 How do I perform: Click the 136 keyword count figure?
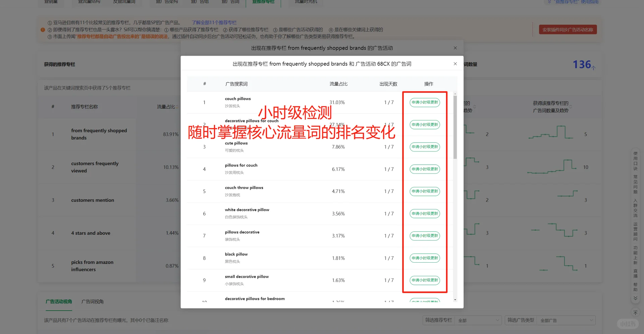tap(582, 64)
